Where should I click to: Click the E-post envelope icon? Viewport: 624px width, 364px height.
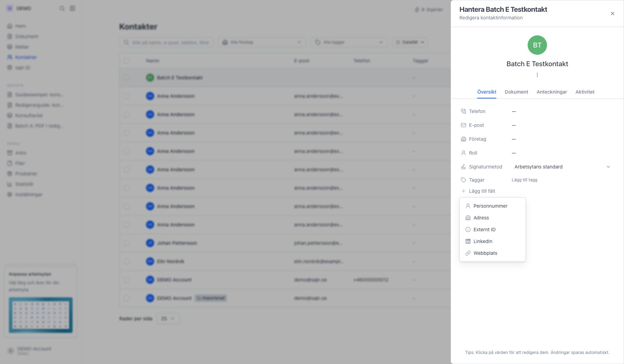point(463,125)
